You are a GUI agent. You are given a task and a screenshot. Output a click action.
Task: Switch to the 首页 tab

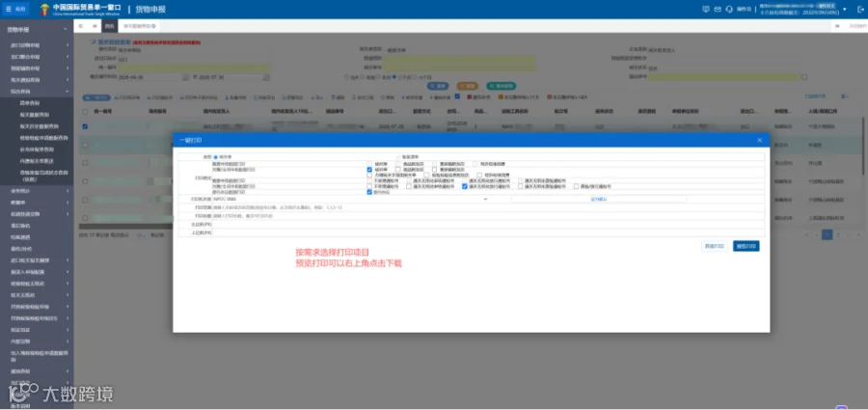(110, 26)
